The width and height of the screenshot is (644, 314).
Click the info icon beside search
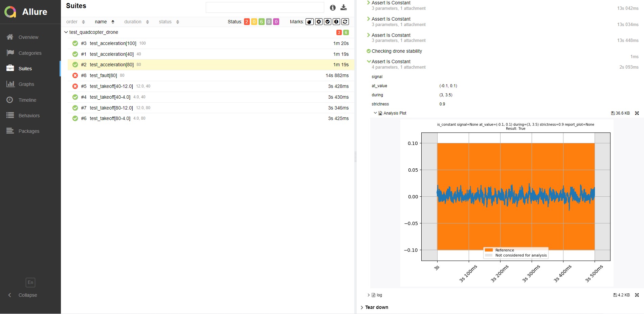click(x=333, y=7)
